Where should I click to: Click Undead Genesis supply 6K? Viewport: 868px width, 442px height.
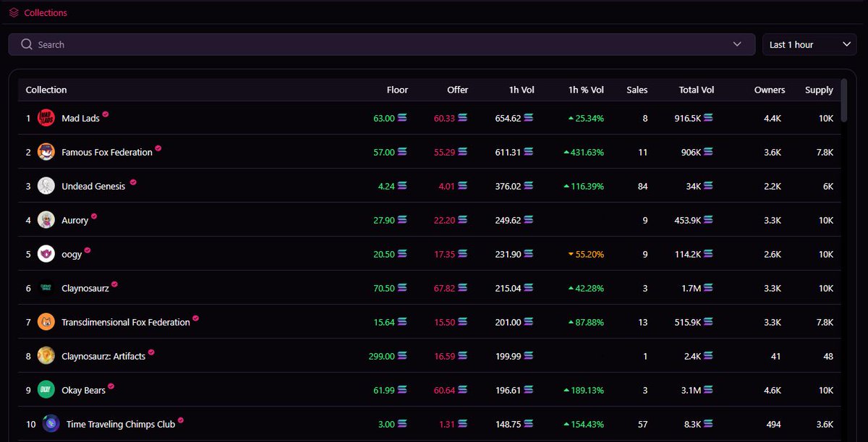(x=827, y=186)
